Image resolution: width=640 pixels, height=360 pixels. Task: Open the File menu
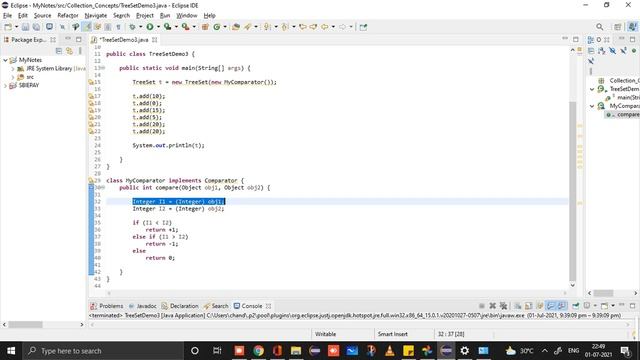pos(7,16)
